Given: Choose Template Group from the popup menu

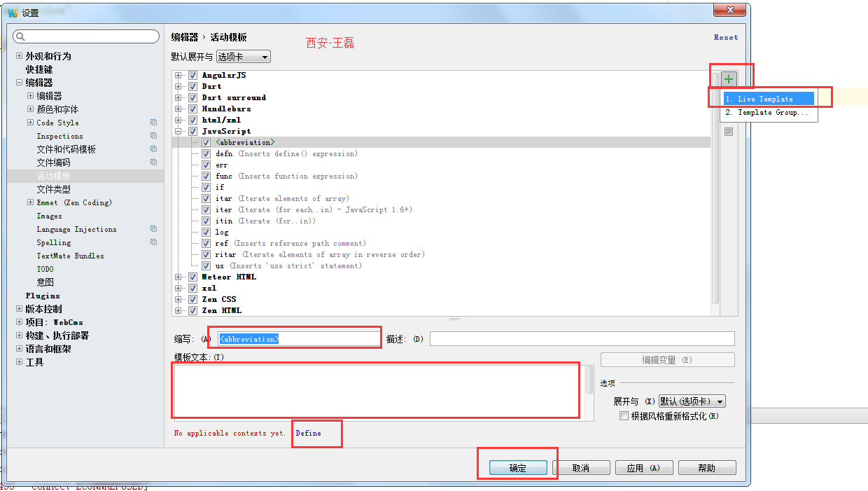Looking at the screenshot, I should click(x=769, y=111).
